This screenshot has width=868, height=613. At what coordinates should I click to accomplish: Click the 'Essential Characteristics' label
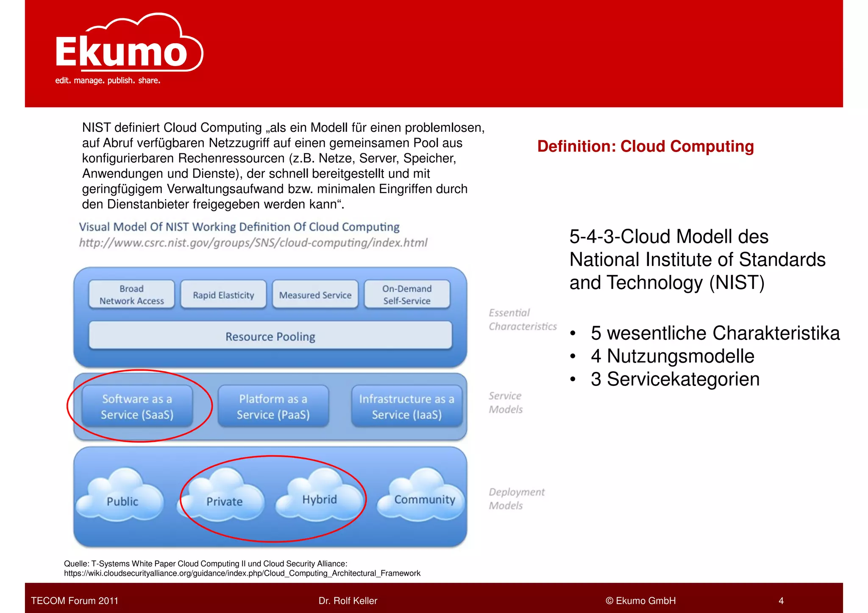523,319
